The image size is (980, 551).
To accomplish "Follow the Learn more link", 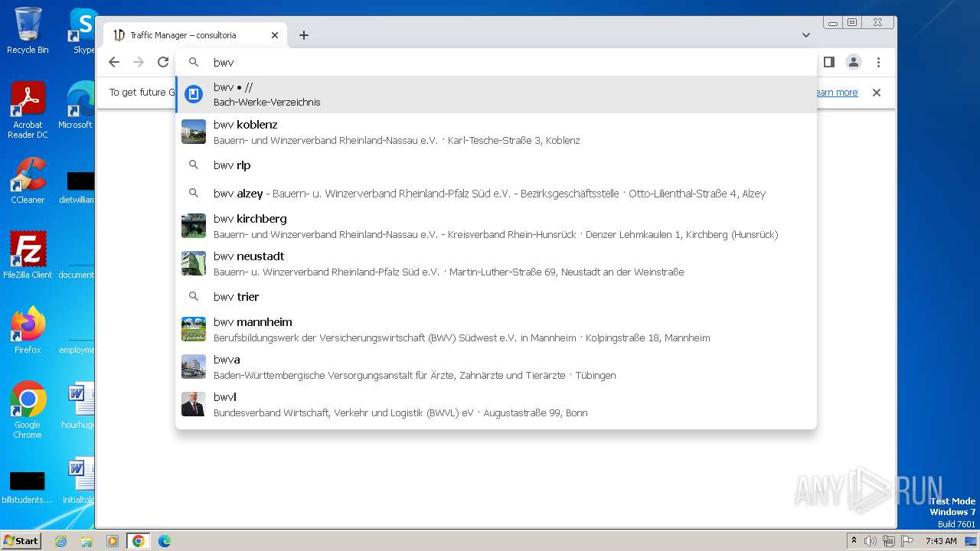I will click(837, 93).
